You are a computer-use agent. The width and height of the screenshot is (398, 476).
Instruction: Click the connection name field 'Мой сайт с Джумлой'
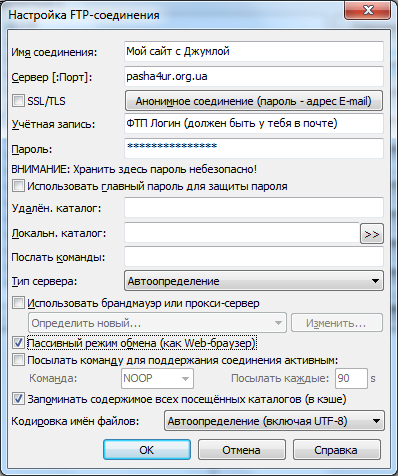254,51
